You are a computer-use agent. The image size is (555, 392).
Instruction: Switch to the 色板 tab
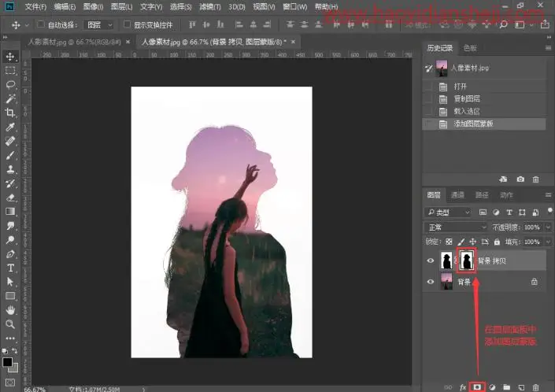coord(470,48)
